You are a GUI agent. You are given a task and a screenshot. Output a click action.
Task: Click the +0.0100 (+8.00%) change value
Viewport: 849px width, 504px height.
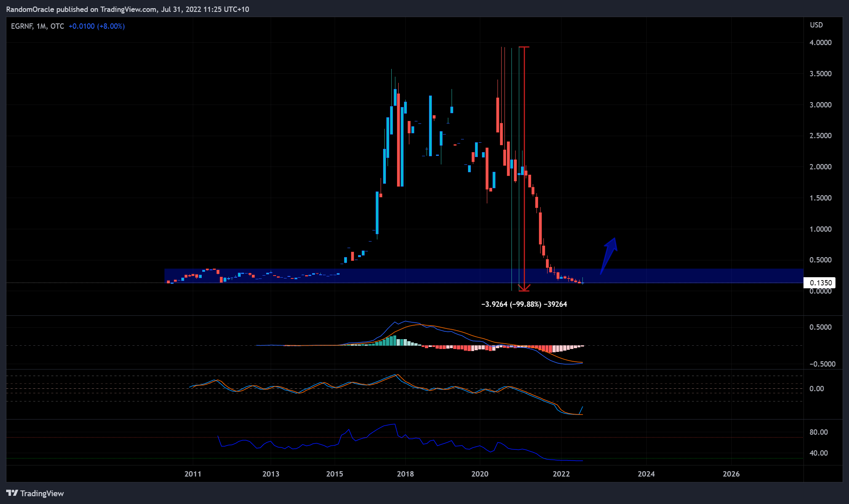click(x=96, y=26)
